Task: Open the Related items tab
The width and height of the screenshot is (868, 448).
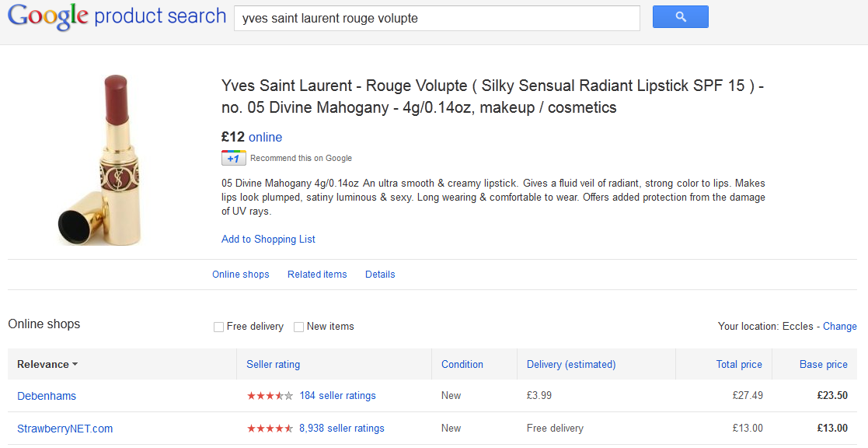Action: point(317,275)
